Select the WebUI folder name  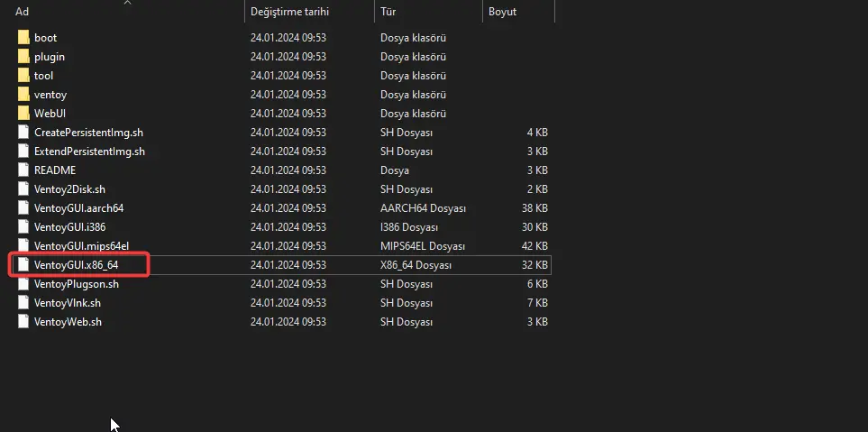(50, 114)
